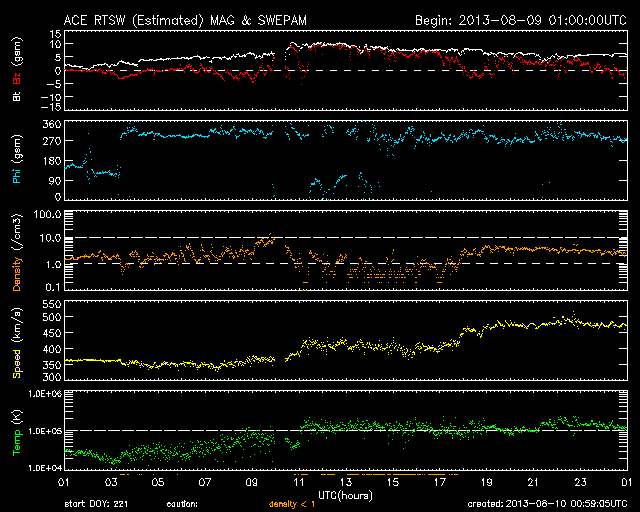Click the orange 'Density' axis label
640x512 pixels.
[x=17, y=274]
